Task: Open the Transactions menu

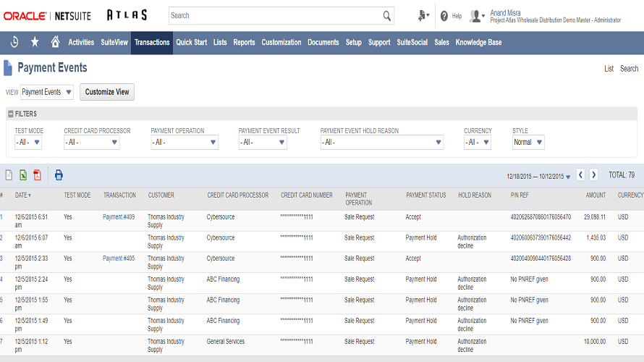Action: tap(152, 43)
